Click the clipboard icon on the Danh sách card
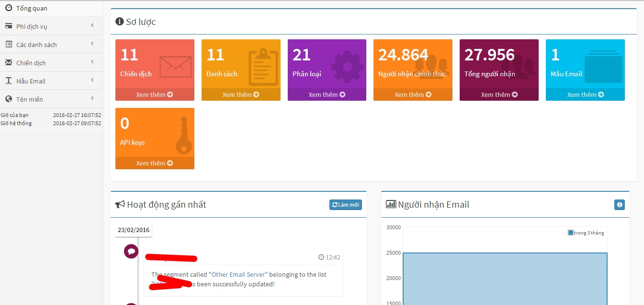 pyautogui.click(x=263, y=67)
